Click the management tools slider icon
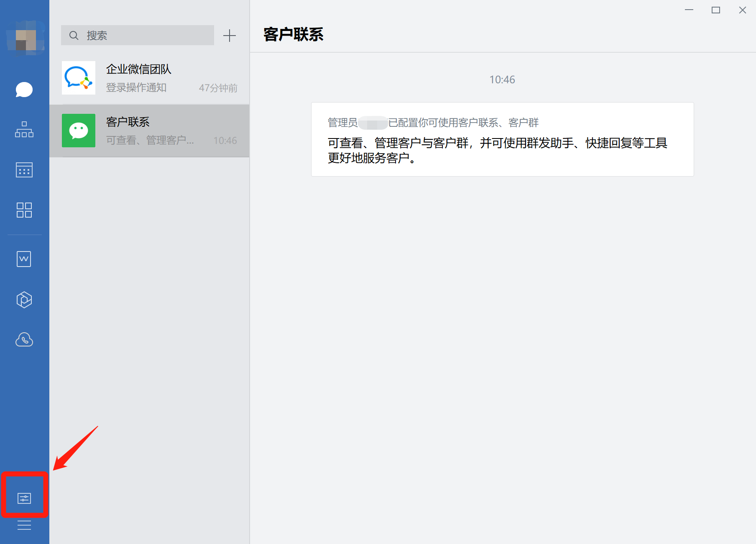This screenshot has height=544, width=756. (24, 498)
